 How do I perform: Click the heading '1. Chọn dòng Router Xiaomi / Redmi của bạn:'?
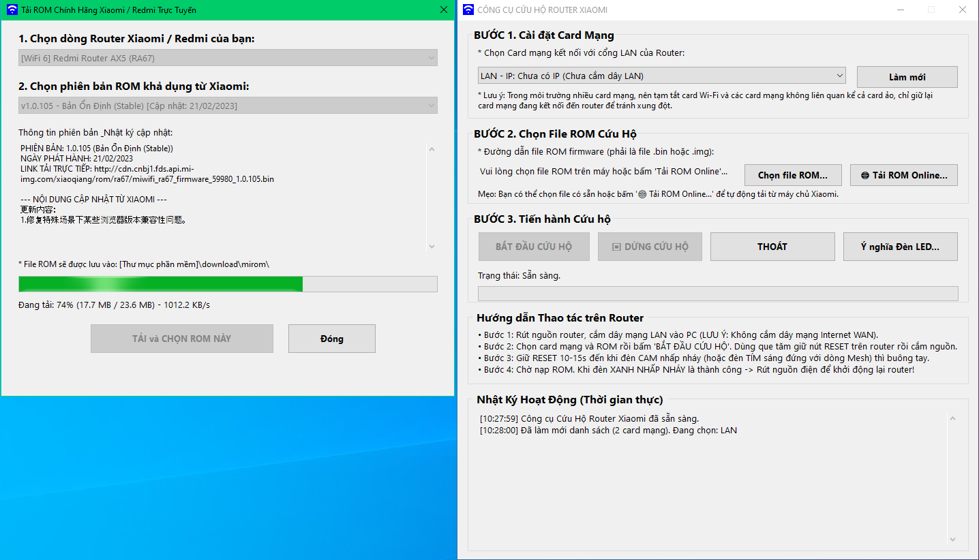tap(136, 39)
